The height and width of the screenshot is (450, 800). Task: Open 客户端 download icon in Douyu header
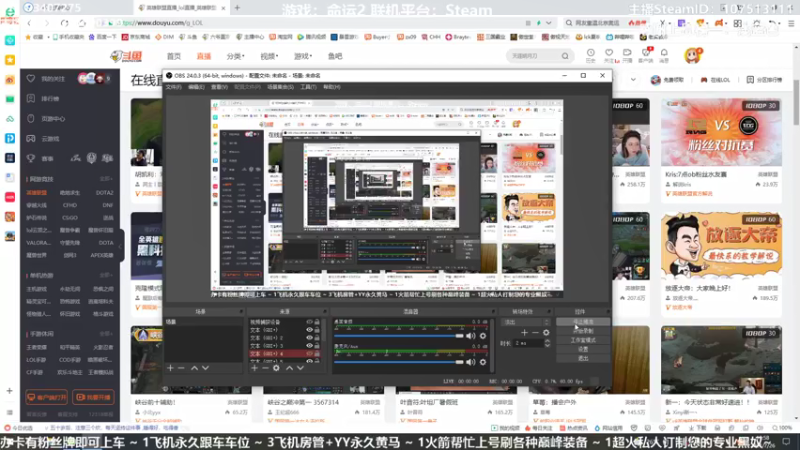(x=645, y=53)
